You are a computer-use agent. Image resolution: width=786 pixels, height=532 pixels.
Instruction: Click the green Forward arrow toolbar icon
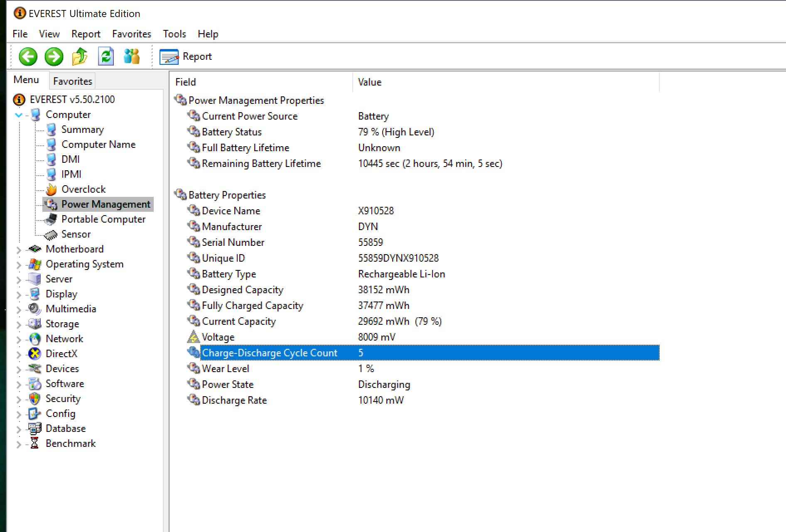[x=54, y=56]
